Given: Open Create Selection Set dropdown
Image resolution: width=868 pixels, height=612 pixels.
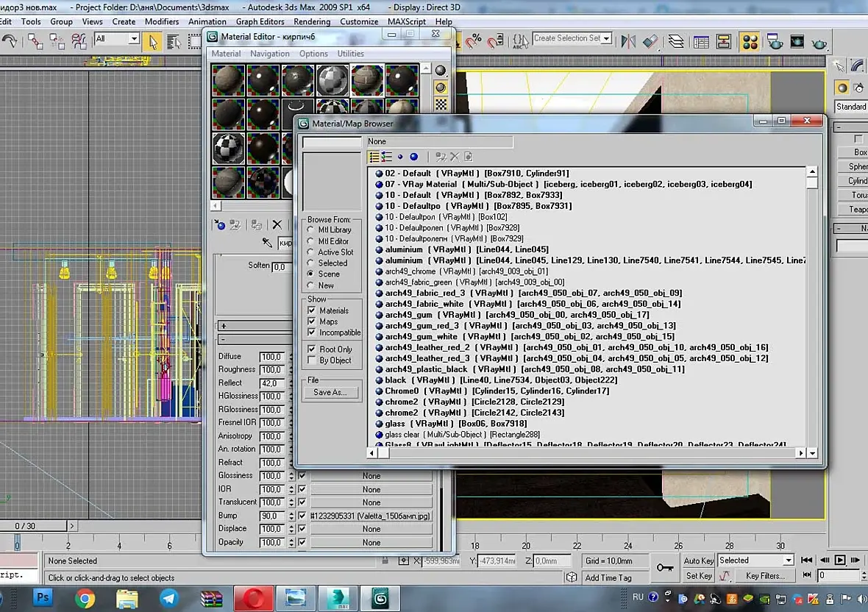Looking at the screenshot, I should tap(607, 38).
